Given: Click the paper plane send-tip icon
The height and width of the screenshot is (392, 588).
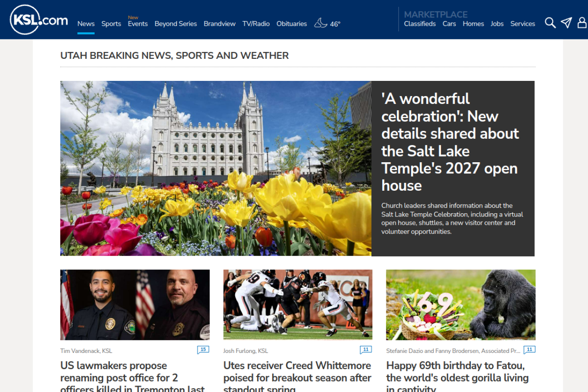Looking at the screenshot, I should [566, 23].
